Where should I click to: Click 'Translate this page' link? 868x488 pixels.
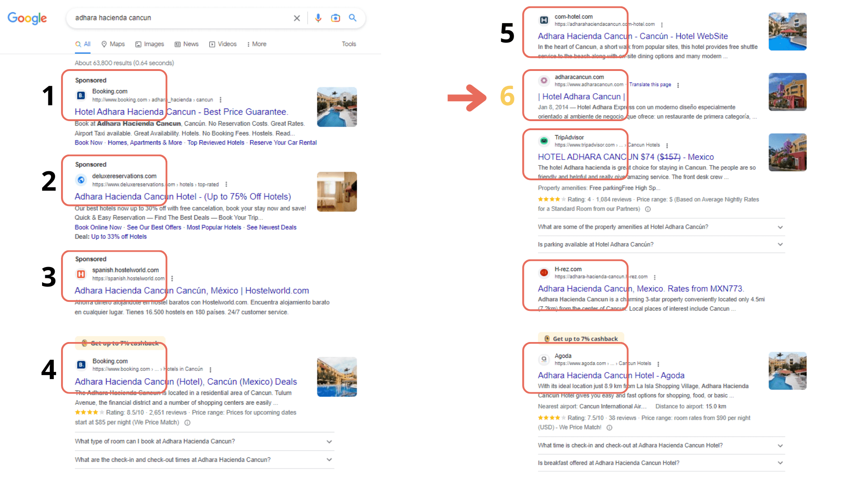pyautogui.click(x=650, y=85)
